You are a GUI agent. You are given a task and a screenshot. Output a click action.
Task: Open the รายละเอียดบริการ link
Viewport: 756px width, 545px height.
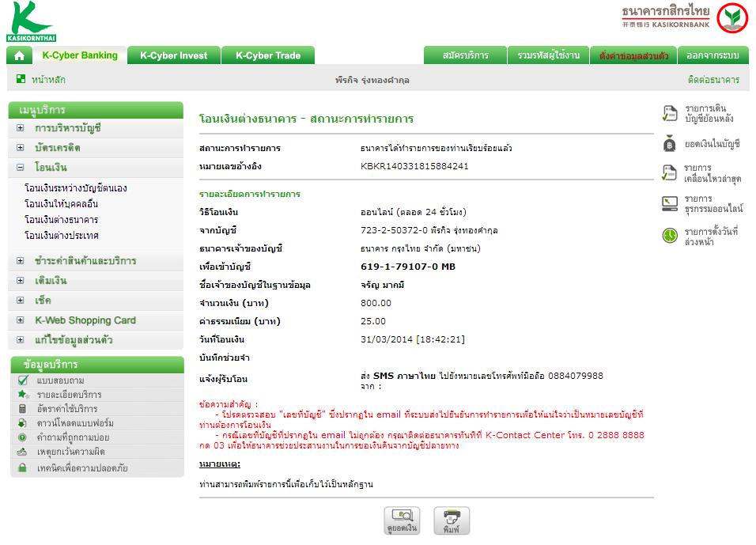click(69, 395)
